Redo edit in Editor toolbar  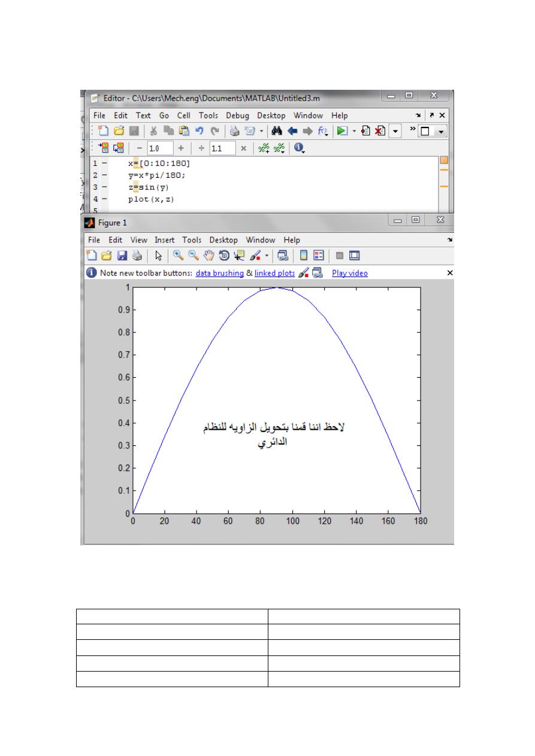tap(214, 130)
